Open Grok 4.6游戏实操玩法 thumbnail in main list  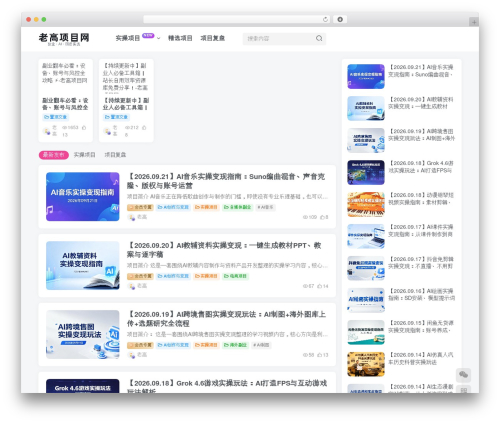coord(83,386)
